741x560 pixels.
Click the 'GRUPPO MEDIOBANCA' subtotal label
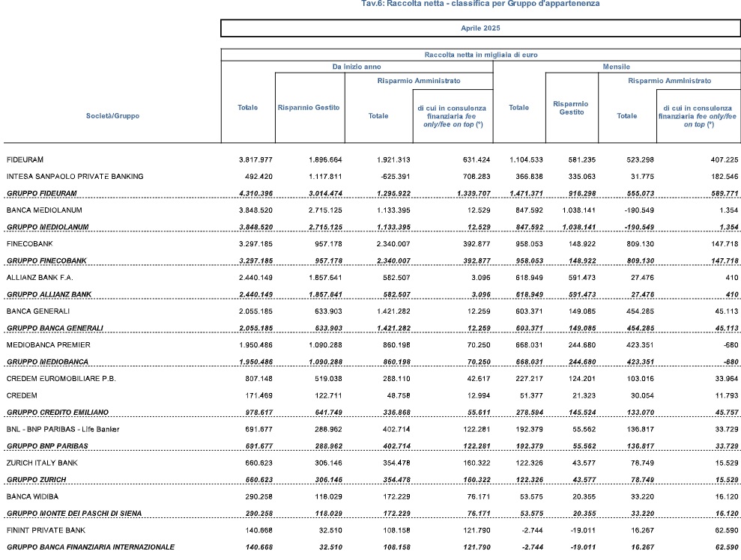(x=47, y=362)
